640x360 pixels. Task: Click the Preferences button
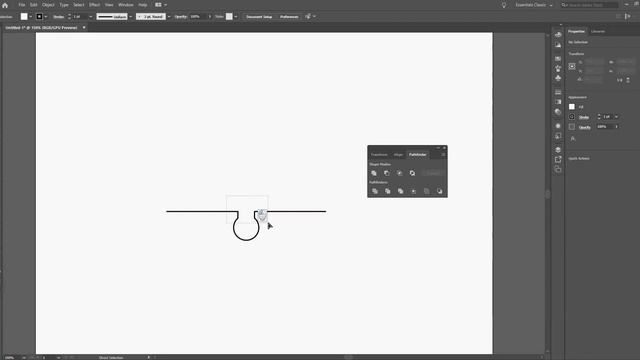click(289, 17)
